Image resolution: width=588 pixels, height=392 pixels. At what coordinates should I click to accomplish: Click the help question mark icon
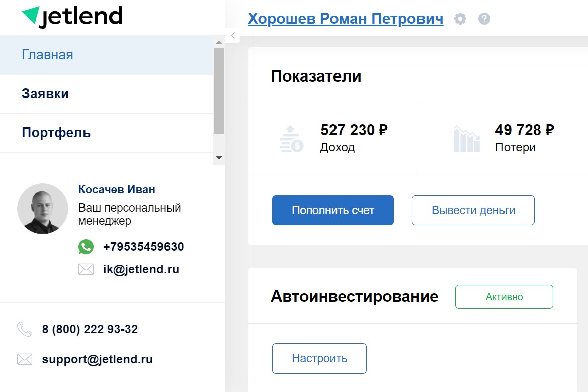483,18
